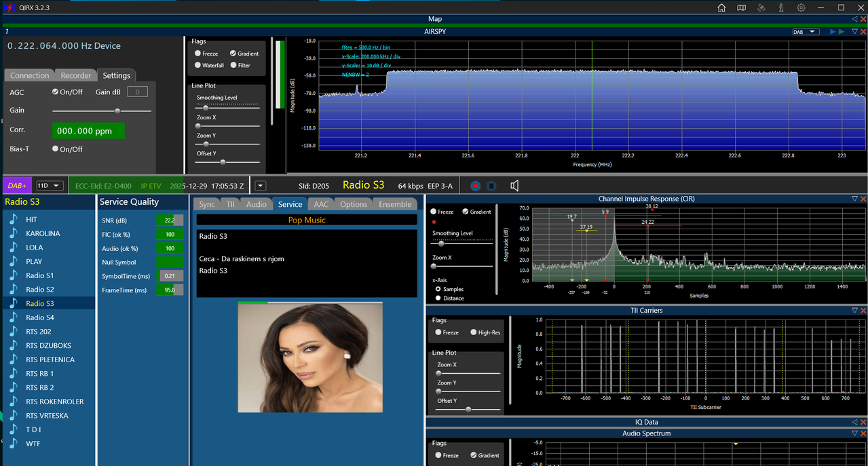Click the artist slideshow image
The width and height of the screenshot is (868, 466).
tap(310, 357)
